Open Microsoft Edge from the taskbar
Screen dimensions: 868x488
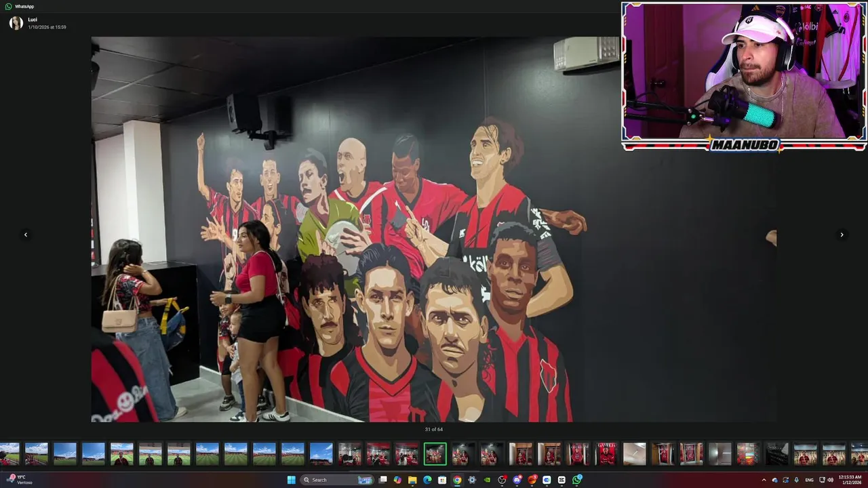point(427,480)
